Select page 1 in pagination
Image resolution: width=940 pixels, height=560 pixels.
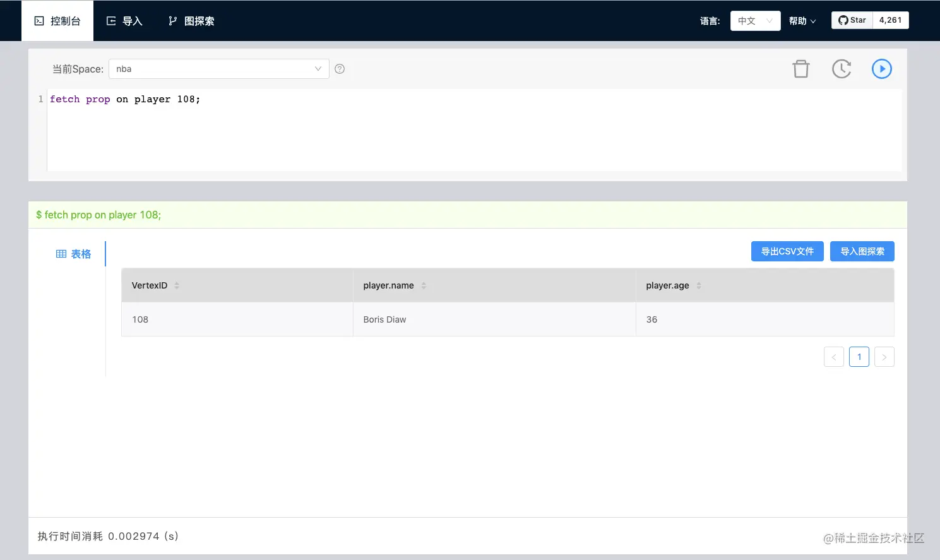click(x=859, y=357)
